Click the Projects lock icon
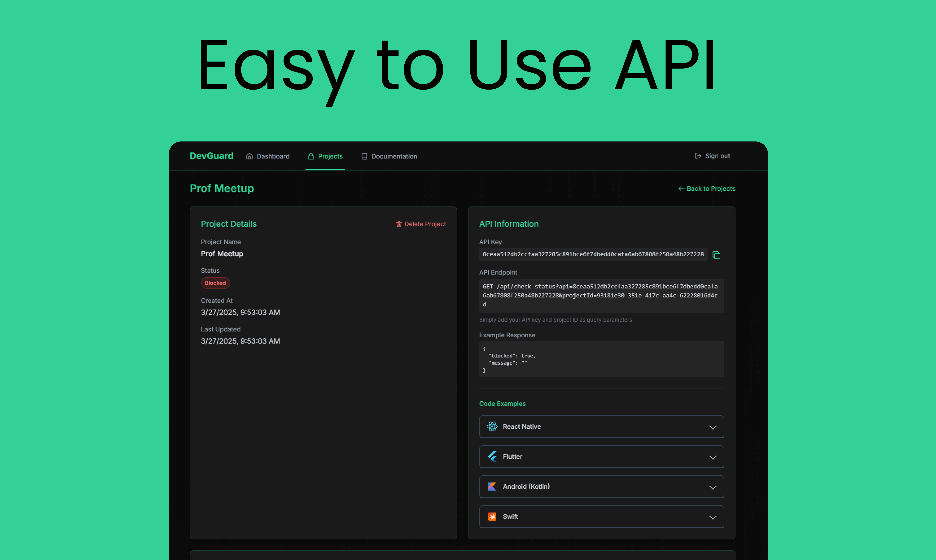Viewport: 936px width, 560px height. point(311,156)
